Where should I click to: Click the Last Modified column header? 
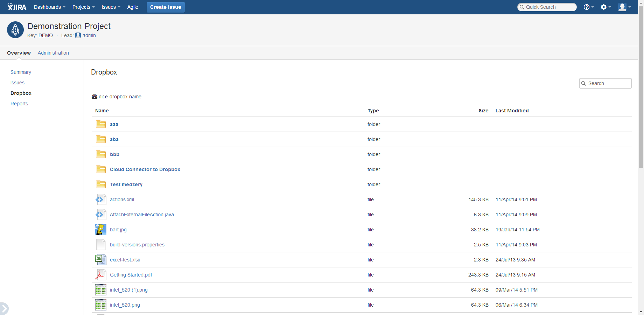tap(512, 111)
